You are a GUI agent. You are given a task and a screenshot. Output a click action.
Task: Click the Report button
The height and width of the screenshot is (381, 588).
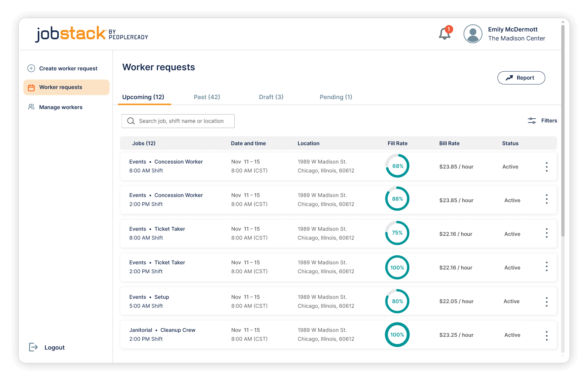click(x=521, y=78)
